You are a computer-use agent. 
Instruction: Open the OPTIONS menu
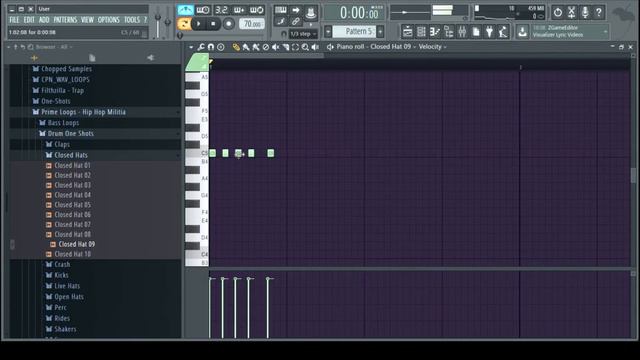coord(109,20)
